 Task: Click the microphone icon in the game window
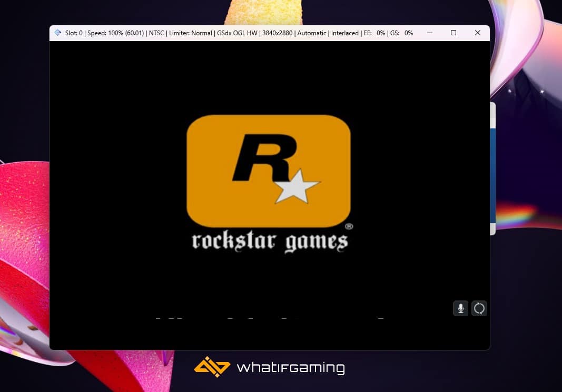pos(460,308)
